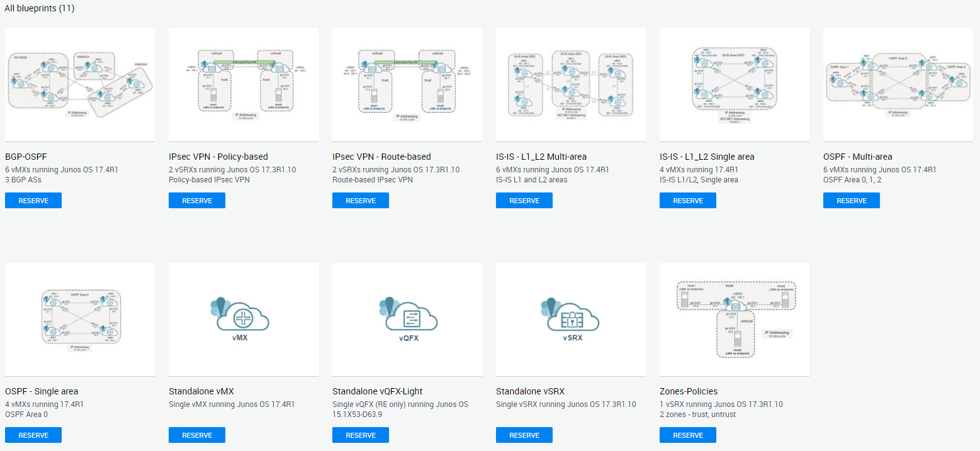Viewport: 980px width, 451px height.
Task: Click the '3 BGP ASs' description text
Action: pos(24,180)
